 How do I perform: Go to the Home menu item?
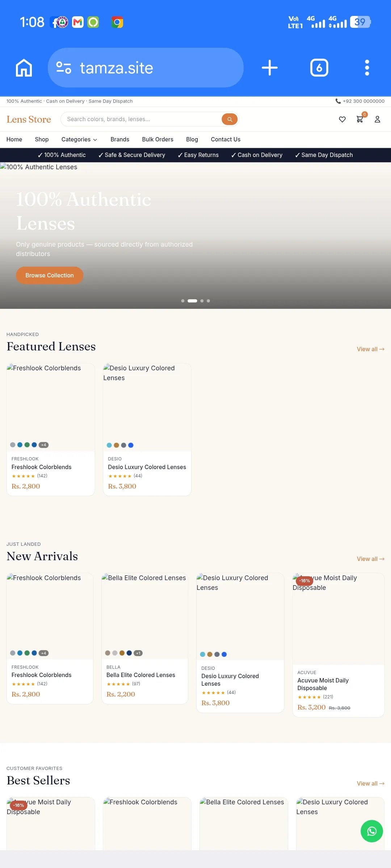(14, 140)
